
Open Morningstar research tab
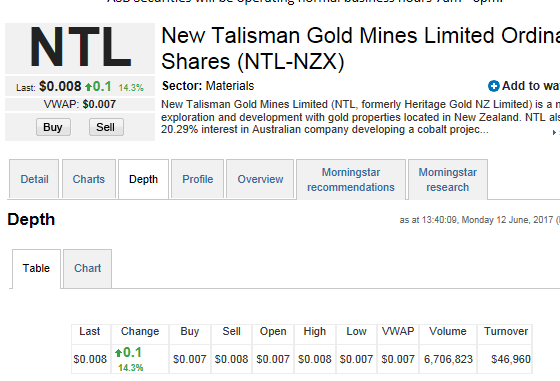tap(448, 180)
